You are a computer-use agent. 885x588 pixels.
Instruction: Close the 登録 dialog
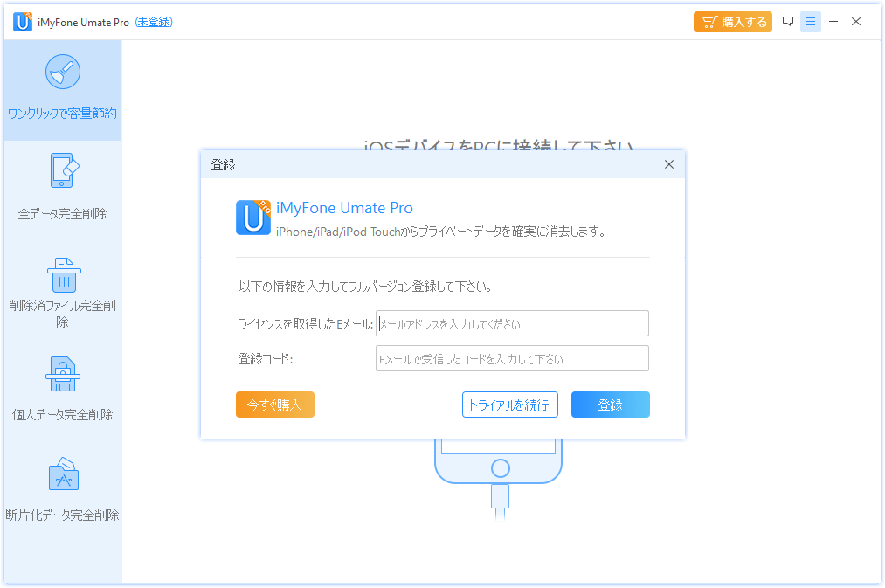669,164
